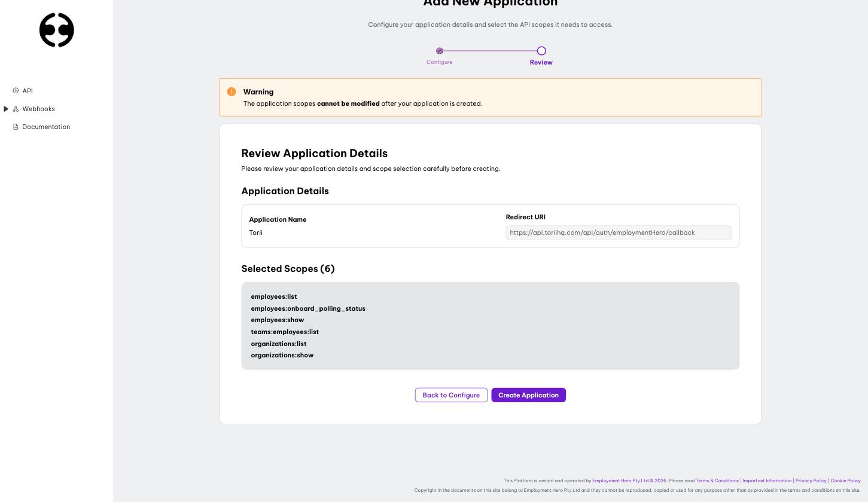Click the Employment Hero logo
Screen dimensions: 868x502
pyautogui.click(x=57, y=30)
